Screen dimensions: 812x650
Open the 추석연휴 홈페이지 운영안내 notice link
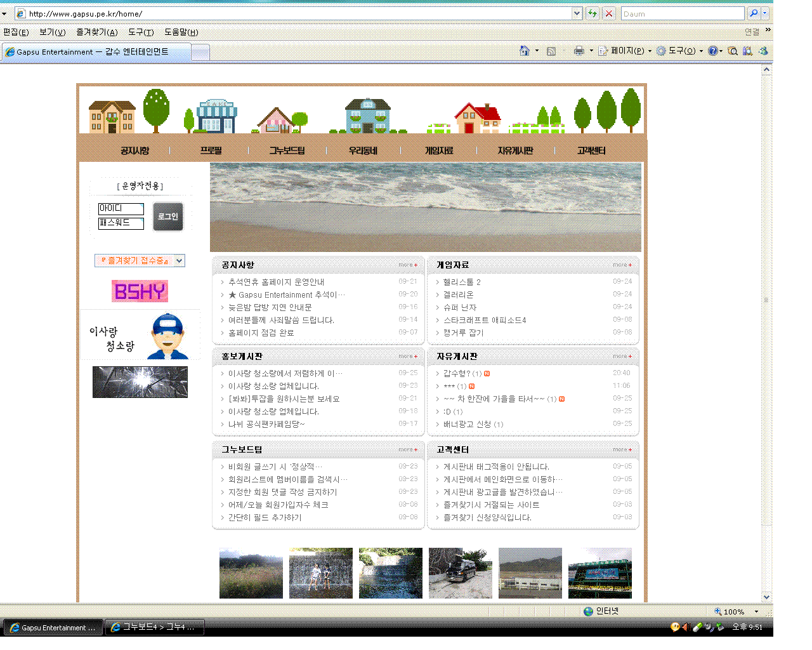[276, 282]
